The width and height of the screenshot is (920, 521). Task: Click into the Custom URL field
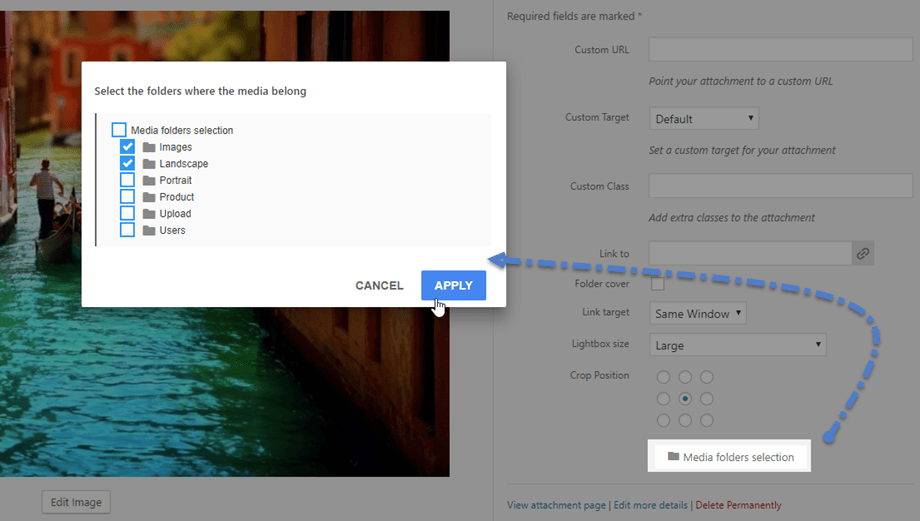780,49
